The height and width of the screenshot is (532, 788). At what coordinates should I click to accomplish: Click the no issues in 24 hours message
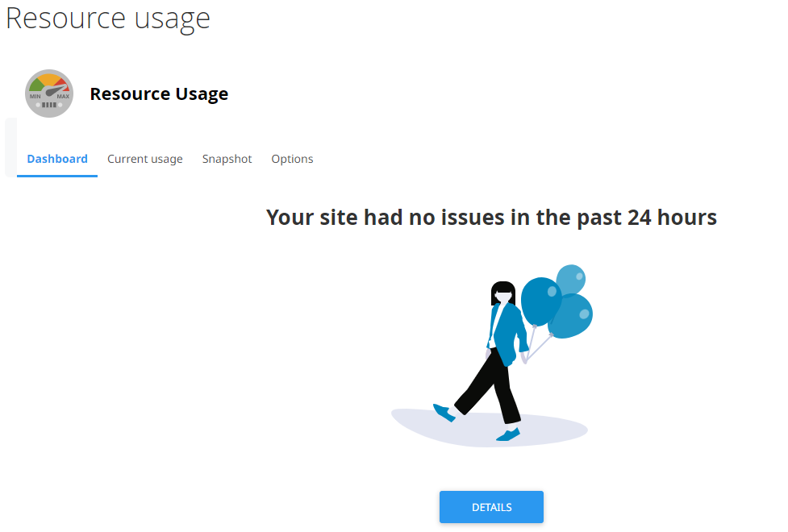pos(491,217)
